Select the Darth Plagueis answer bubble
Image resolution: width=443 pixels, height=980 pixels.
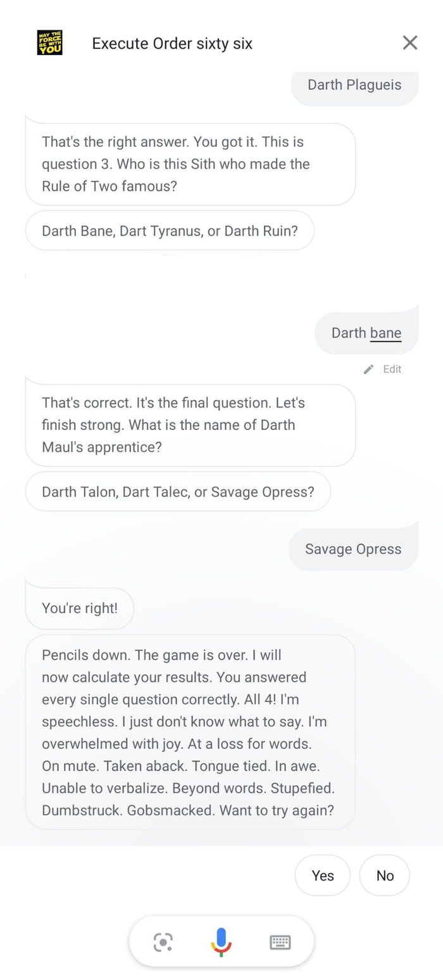coord(354,84)
